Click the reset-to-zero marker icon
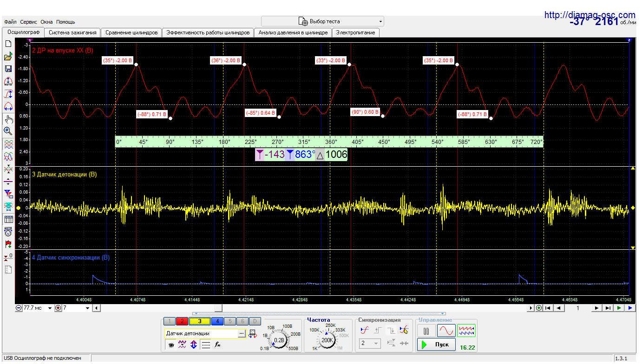Image resolution: width=642 pixels, height=364 pixels. pyautogui.click(x=8, y=256)
